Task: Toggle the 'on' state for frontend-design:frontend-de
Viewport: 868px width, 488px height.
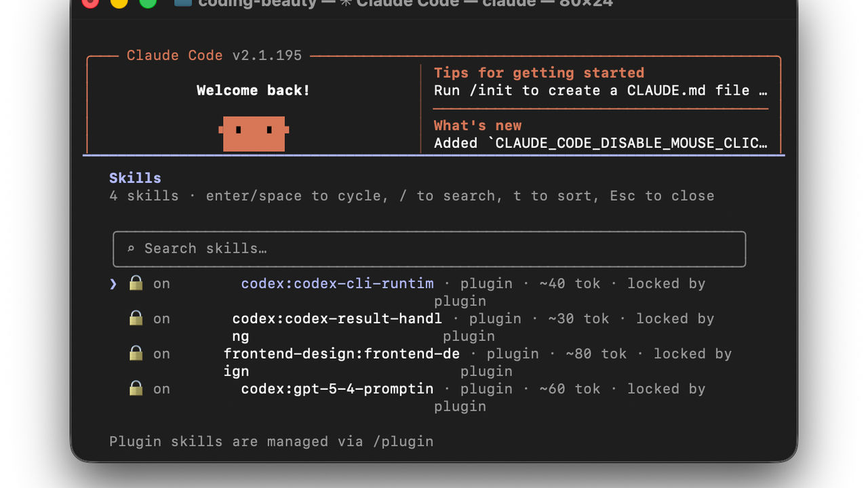Action: click(x=161, y=354)
